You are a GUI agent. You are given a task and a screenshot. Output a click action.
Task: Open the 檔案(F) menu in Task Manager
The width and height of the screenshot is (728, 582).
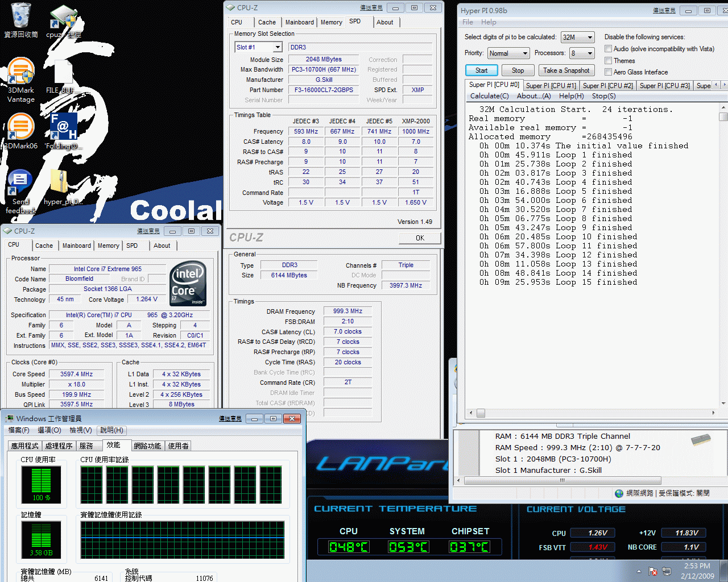pos(18,430)
